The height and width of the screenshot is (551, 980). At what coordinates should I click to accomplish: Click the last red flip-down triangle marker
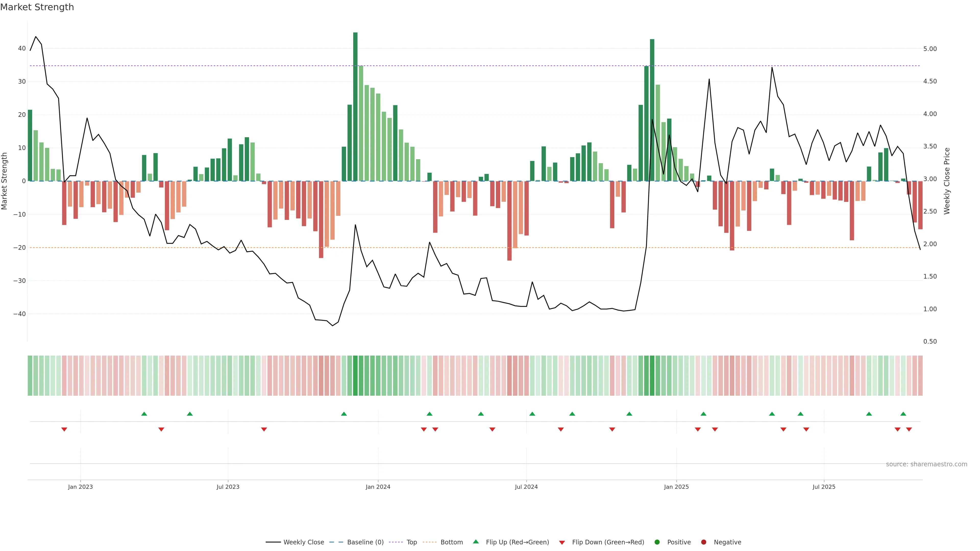point(909,429)
